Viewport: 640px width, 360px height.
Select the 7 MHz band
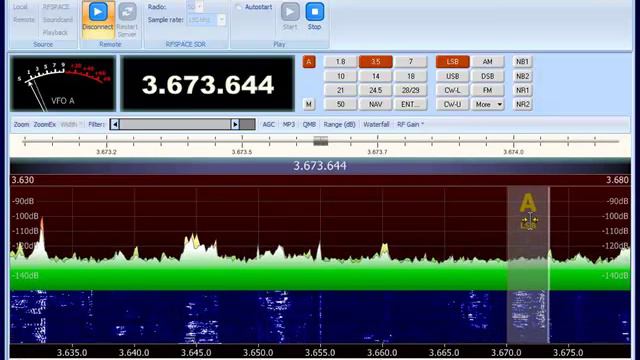pos(411,62)
